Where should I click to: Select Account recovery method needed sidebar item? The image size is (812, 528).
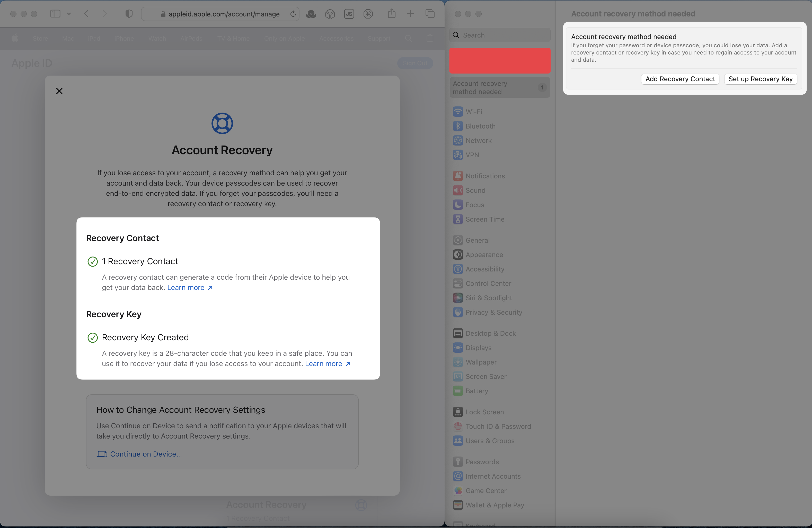499,88
